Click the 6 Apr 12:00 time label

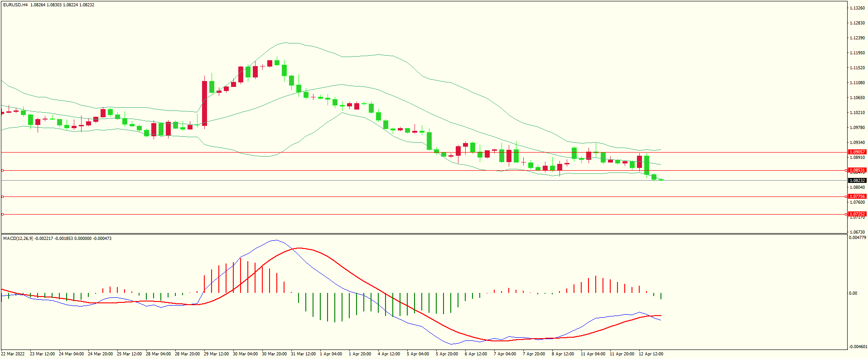476,354
